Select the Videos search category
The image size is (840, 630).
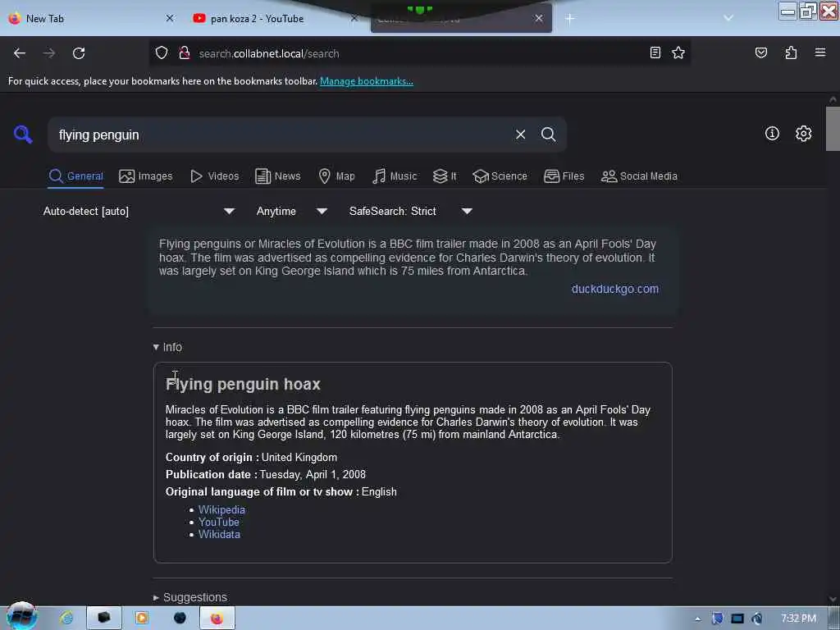[x=214, y=176]
